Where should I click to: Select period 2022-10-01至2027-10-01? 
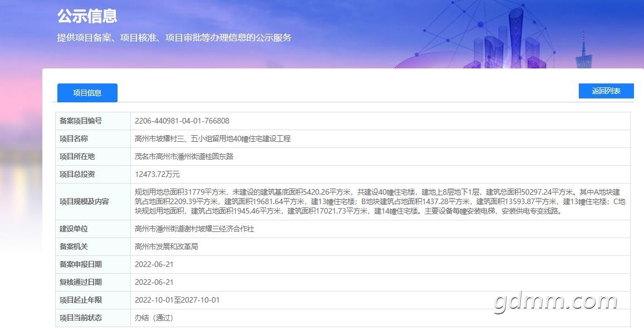click(177, 300)
